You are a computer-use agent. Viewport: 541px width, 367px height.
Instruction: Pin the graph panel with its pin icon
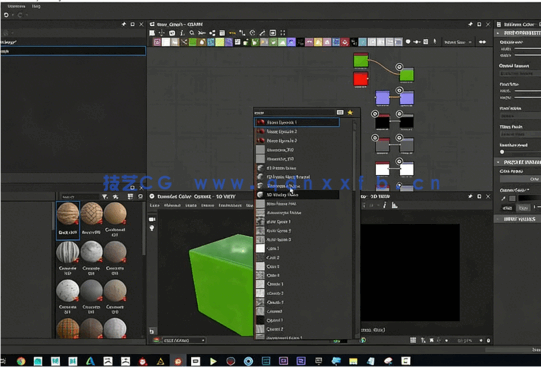click(470, 24)
